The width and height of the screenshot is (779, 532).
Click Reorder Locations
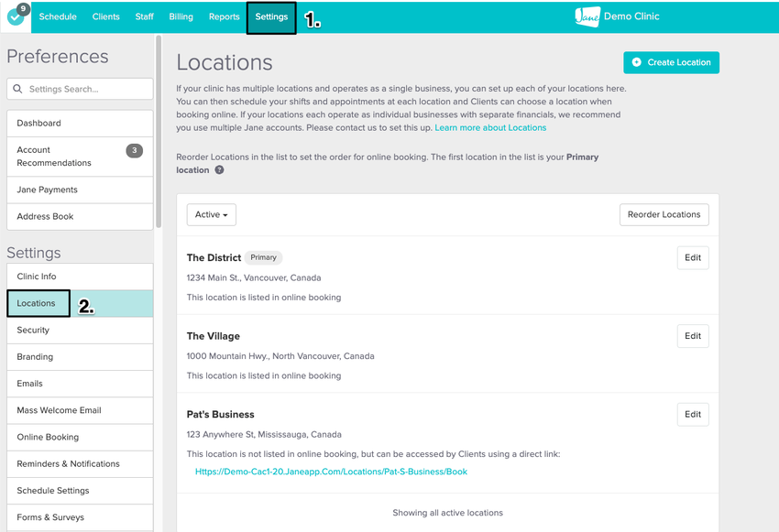[664, 213]
